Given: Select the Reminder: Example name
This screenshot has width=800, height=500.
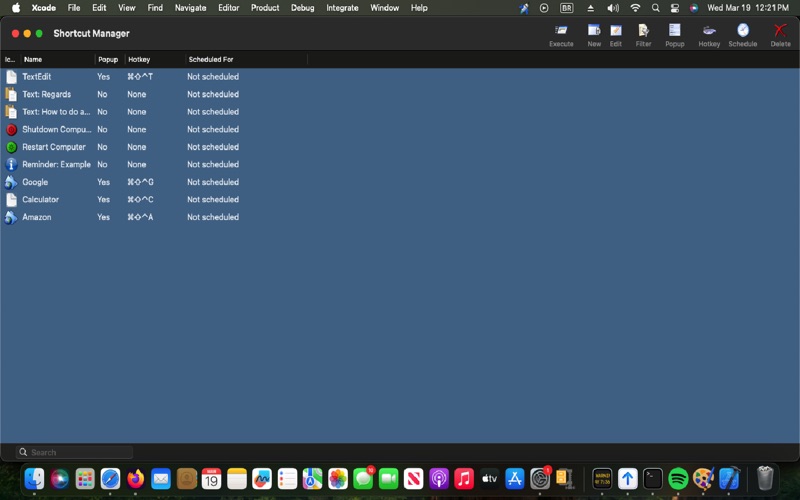Looking at the screenshot, I should (x=56, y=164).
